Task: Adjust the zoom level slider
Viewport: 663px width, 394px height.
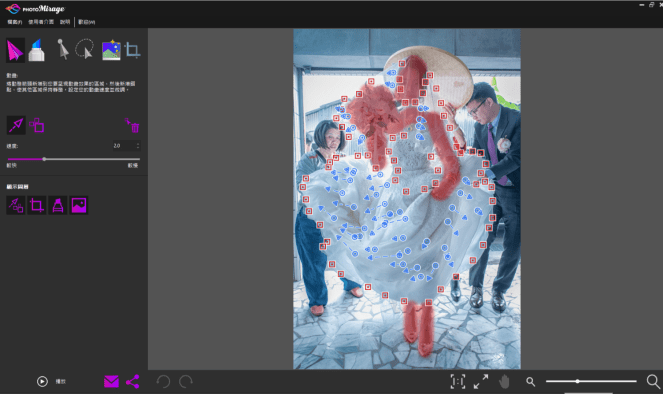Action: 578,381
